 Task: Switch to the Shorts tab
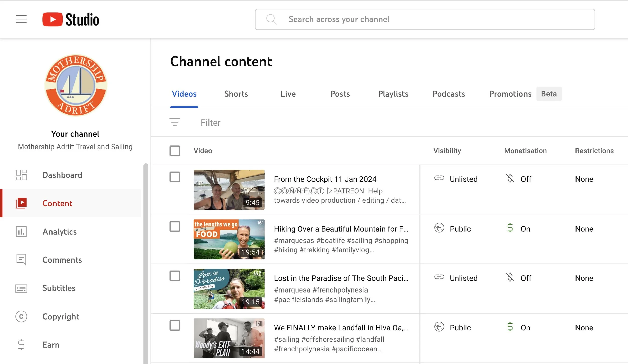point(236,94)
